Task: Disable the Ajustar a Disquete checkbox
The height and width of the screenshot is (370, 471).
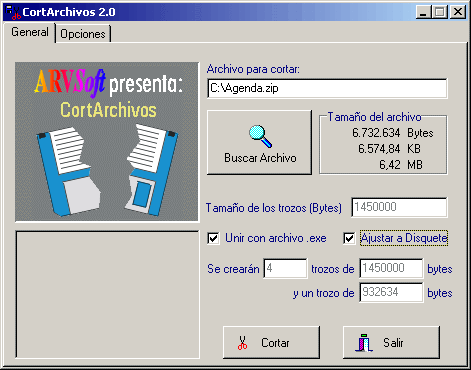Action: click(x=349, y=239)
